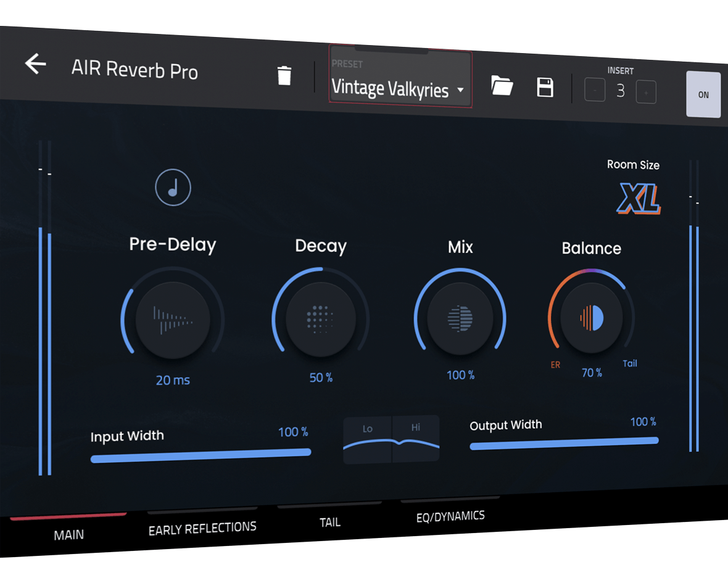Change Room Size XL selector

[x=639, y=199]
